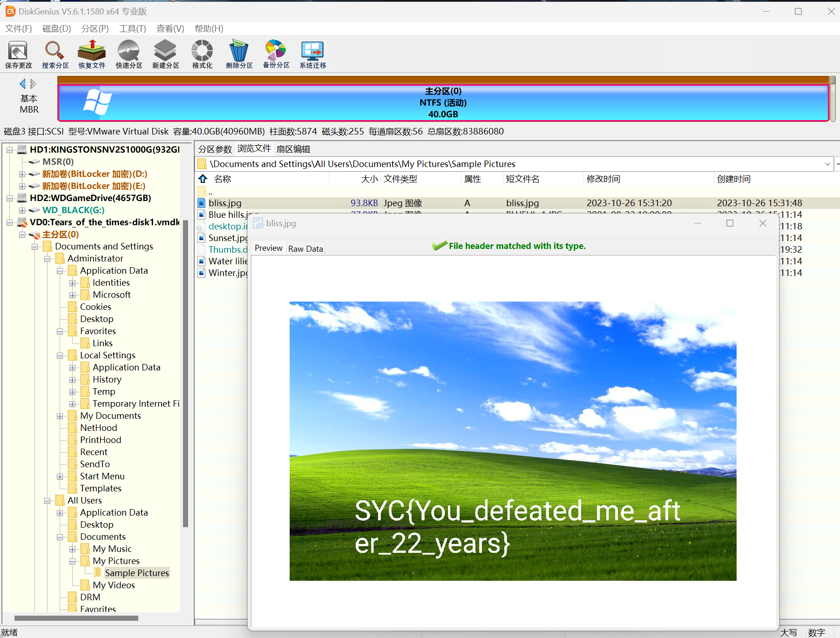Image resolution: width=840 pixels, height=638 pixels.
Task: Select the MSR(0) partition in tree
Action: coord(58,161)
